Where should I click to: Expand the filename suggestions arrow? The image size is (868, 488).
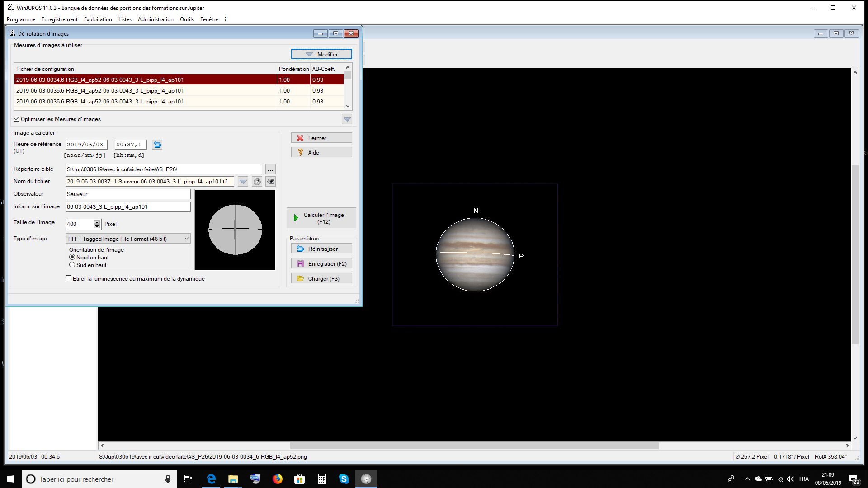coord(243,182)
